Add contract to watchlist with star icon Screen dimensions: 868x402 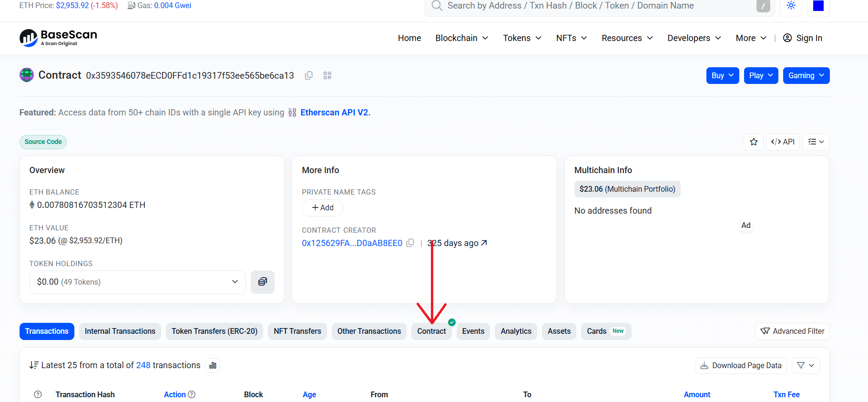(x=754, y=142)
